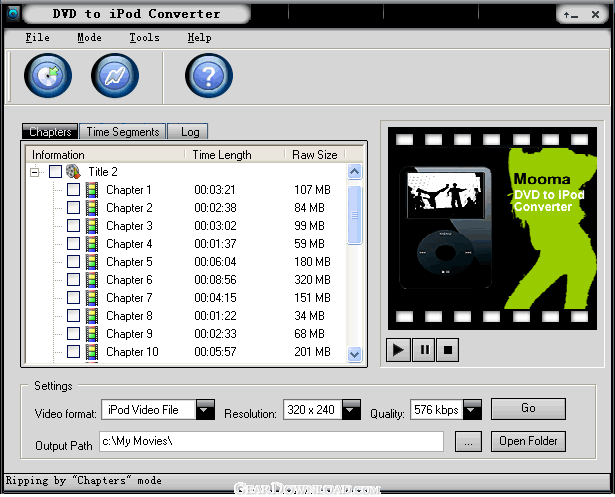Click the Output Path text field
The height and width of the screenshot is (497, 615).
pos(271,441)
